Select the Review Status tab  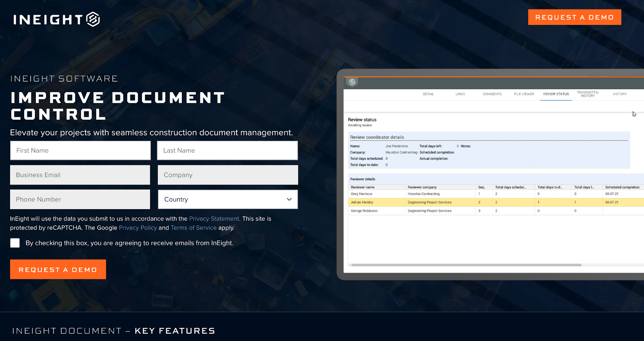click(x=556, y=94)
